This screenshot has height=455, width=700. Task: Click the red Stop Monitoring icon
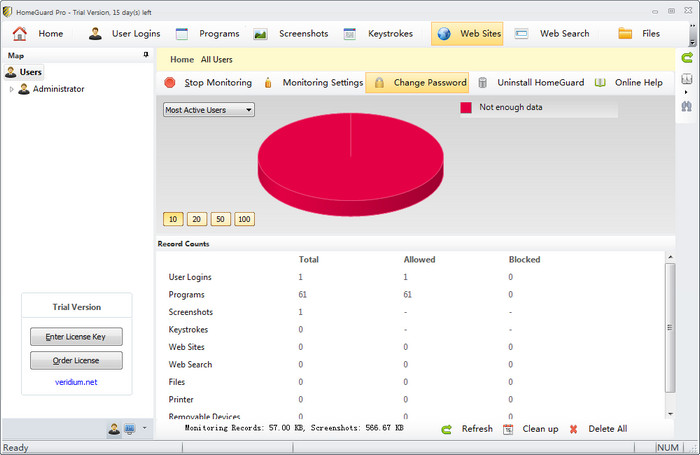[170, 83]
